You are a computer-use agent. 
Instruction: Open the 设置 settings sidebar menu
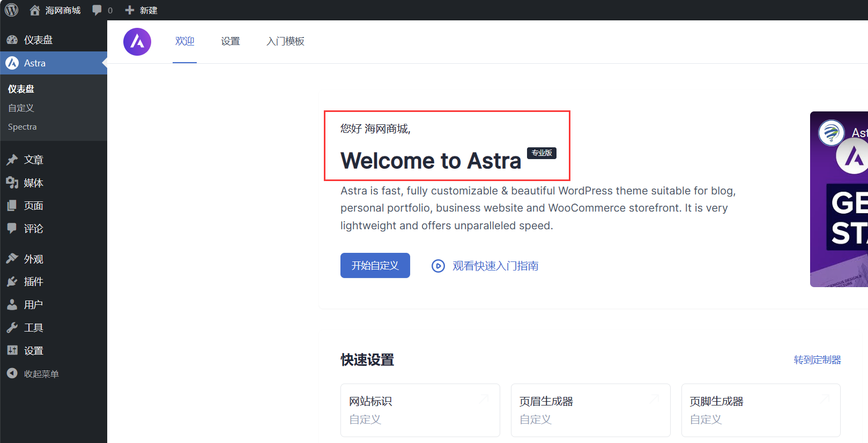pos(54,351)
